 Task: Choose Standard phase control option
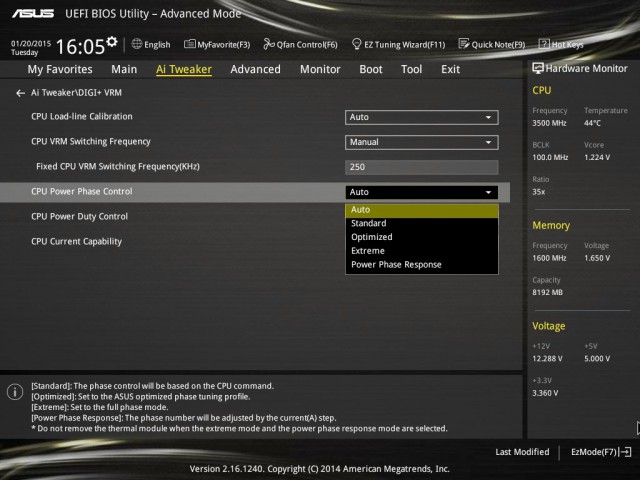coord(422,223)
